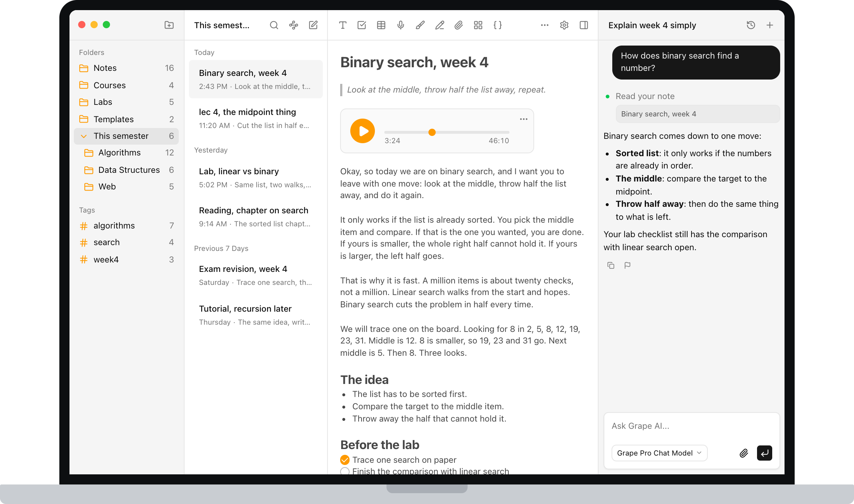Click the 'Yesterday' section label
This screenshot has width=854, height=504.
211,150
